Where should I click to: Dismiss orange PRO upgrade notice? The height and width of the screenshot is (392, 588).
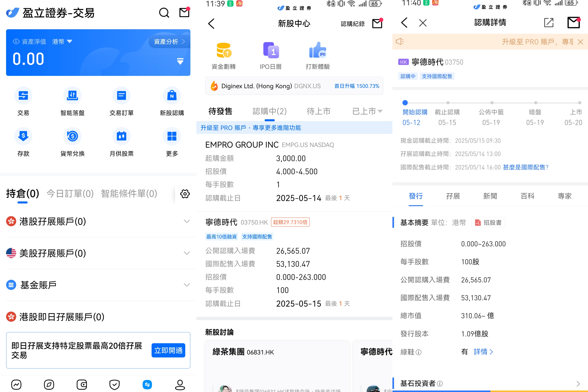tap(581, 42)
